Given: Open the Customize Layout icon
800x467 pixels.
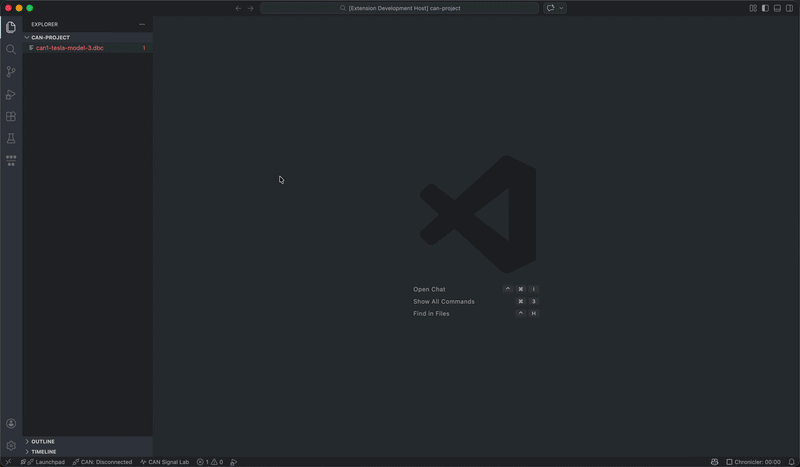Looking at the screenshot, I should 753,8.
